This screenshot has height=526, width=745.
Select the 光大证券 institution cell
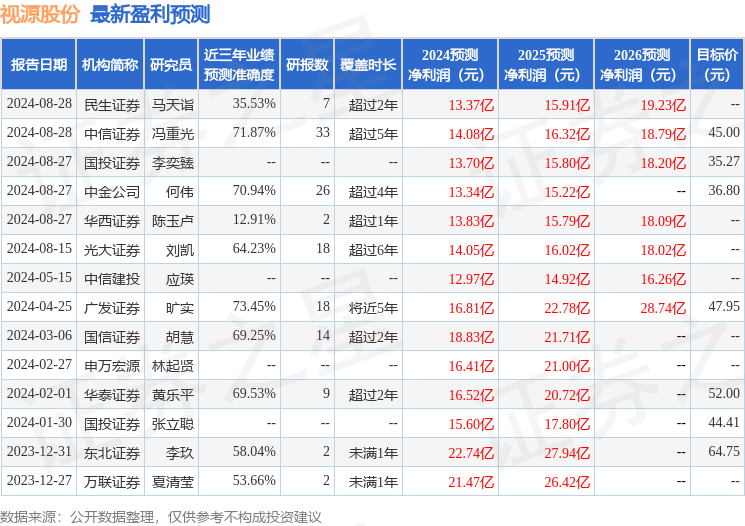point(112,249)
